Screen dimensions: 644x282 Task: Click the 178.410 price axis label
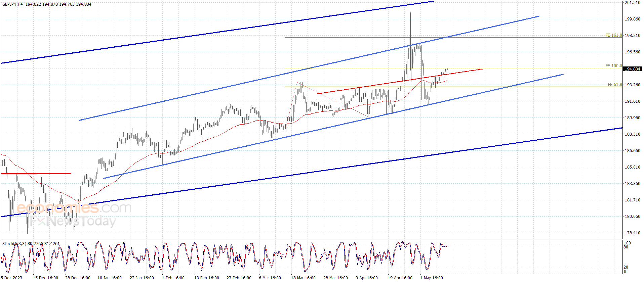(632, 233)
